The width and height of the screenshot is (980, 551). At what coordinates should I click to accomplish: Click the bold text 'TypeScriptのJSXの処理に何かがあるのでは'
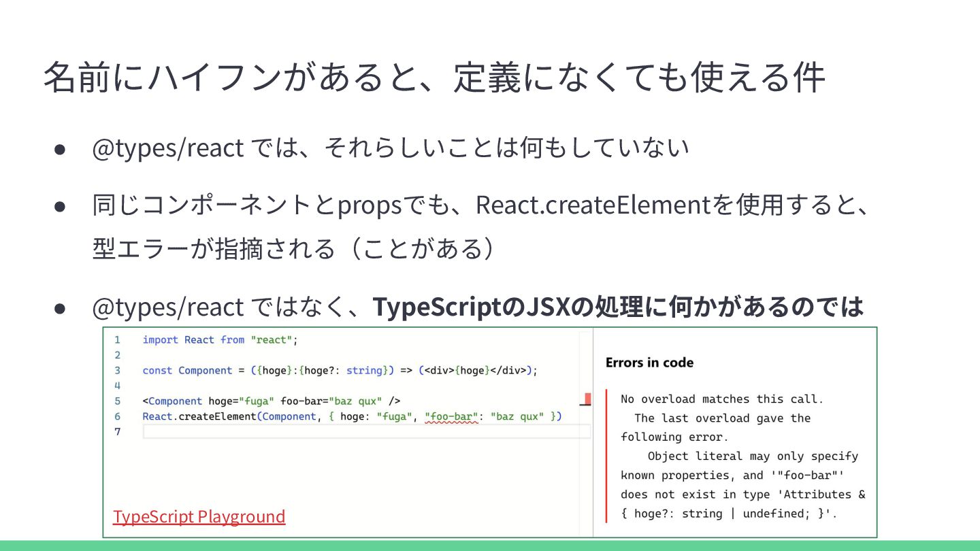618,307
